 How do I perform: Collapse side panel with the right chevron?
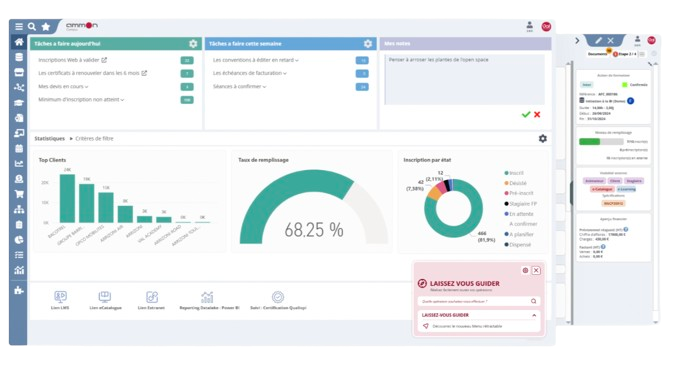(x=577, y=40)
